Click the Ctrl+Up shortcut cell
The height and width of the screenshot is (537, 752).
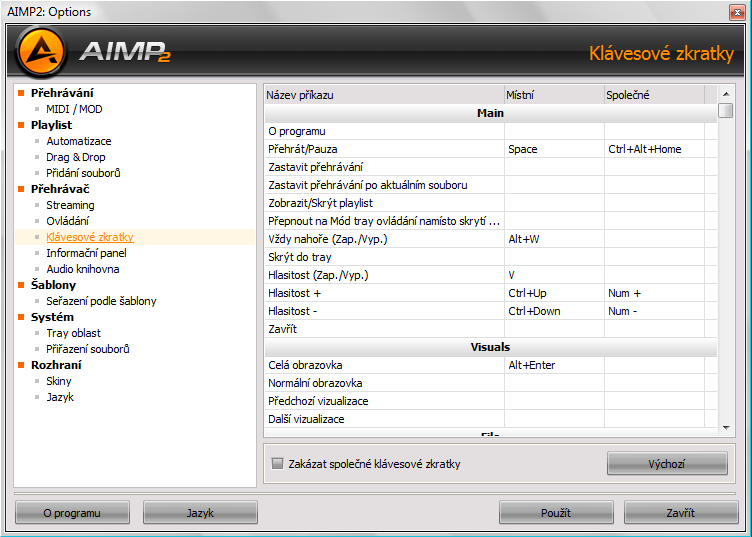click(554, 293)
